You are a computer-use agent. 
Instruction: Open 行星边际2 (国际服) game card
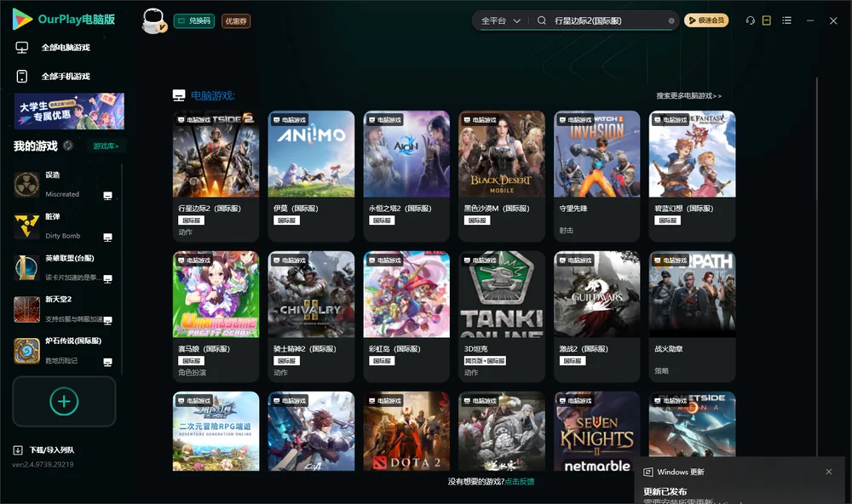pyautogui.click(x=216, y=176)
